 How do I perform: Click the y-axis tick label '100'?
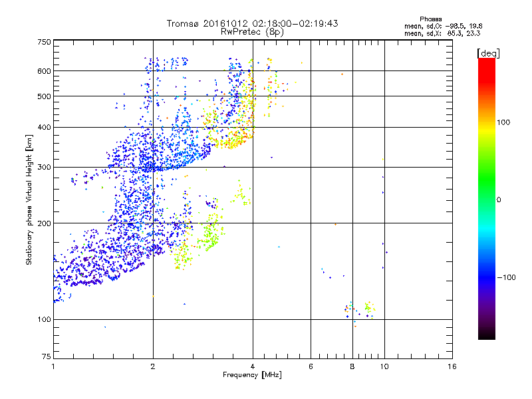(44, 320)
